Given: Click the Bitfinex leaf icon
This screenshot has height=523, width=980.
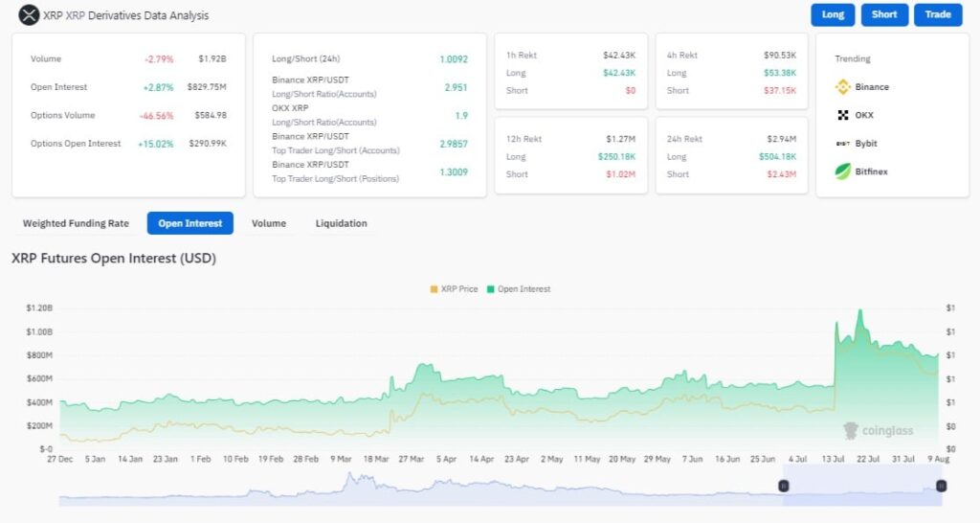Looking at the screenshot, I should coord(843,171).
